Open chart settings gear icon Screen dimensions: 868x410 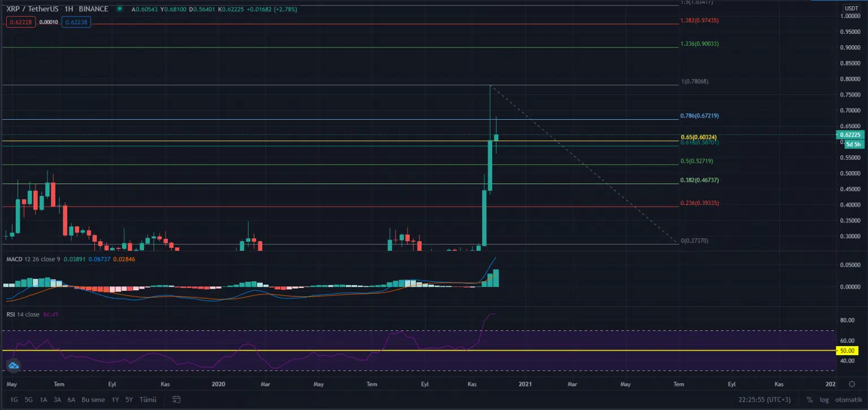[x=851, y=384]
